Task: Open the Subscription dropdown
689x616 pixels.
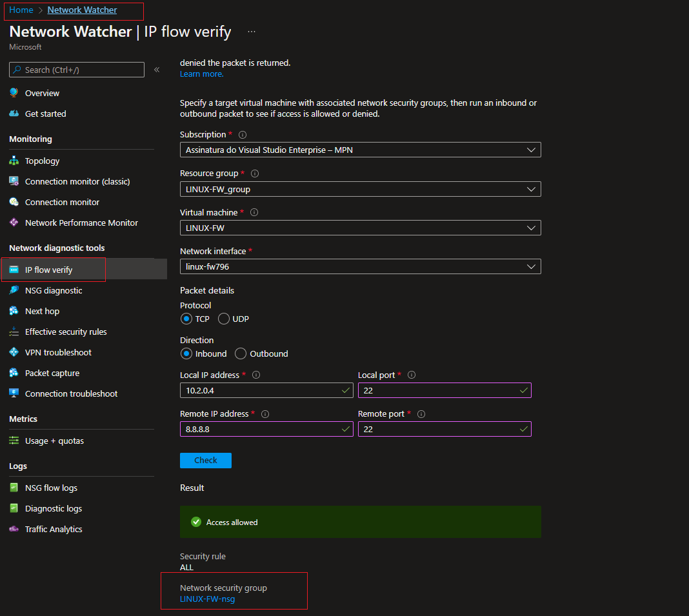Action: coord(361,150)
